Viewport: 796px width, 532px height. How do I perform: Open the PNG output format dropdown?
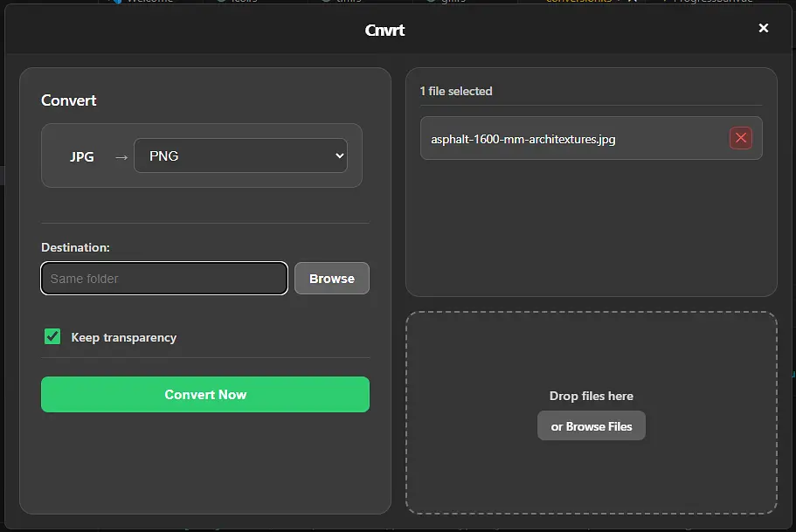(239, 156)
